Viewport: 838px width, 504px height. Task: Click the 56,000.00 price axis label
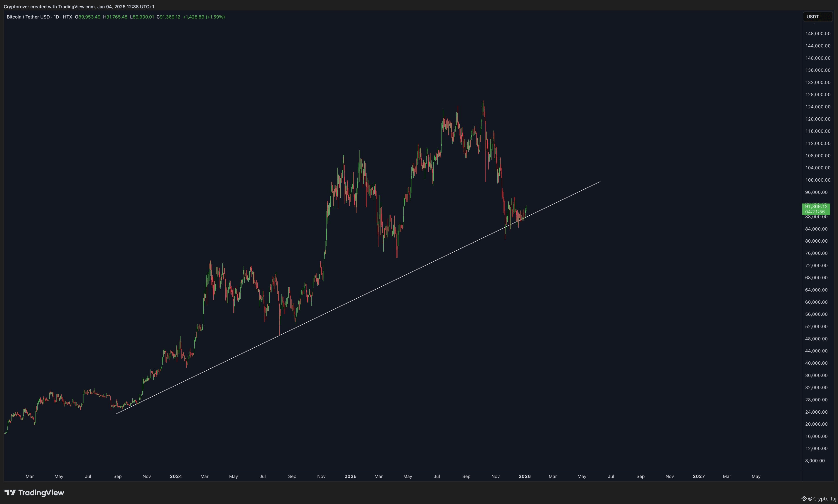tap(816, 315)
